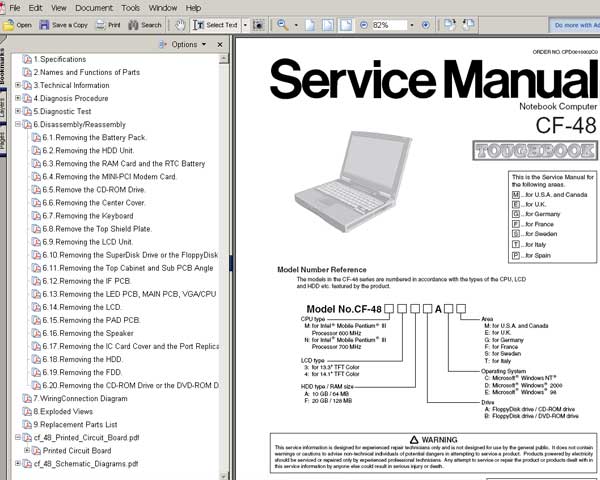Open 6.12.Removing the IF PCB bookmark

[86, 281]
